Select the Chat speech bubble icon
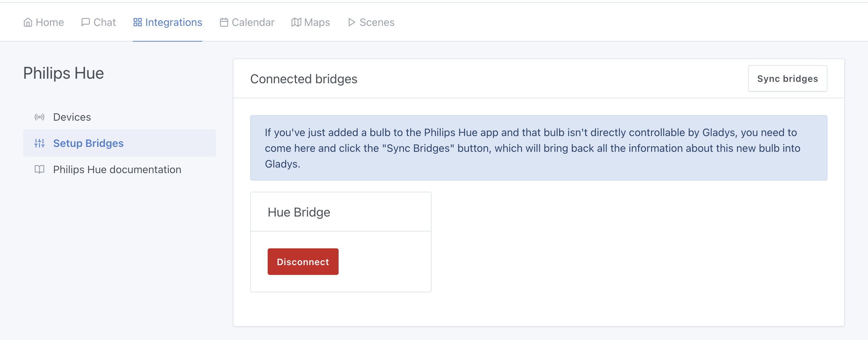 pyautogui.click(x=86, y=22)
